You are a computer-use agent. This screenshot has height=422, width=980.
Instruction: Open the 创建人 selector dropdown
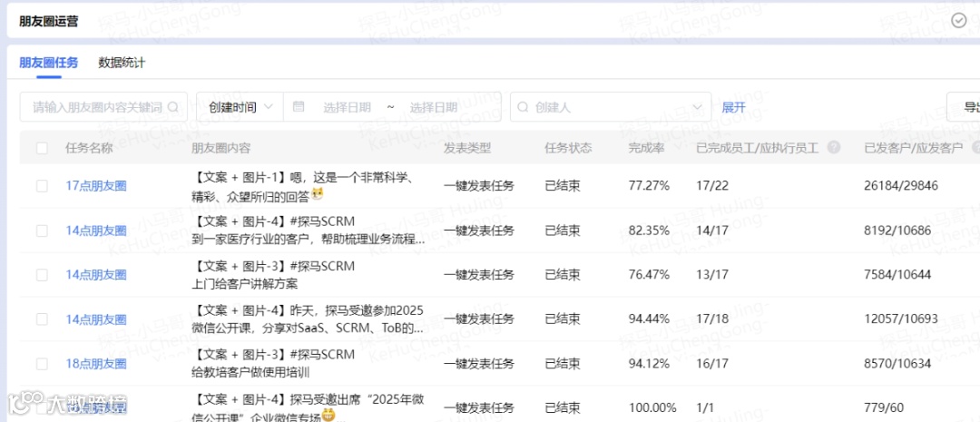611,107
